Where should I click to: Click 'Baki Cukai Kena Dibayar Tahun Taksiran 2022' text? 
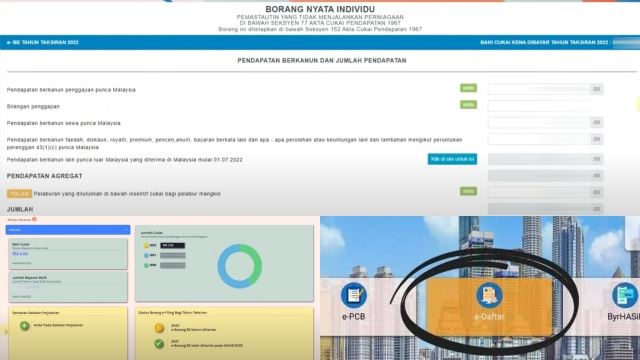click(x=544, y=42)
